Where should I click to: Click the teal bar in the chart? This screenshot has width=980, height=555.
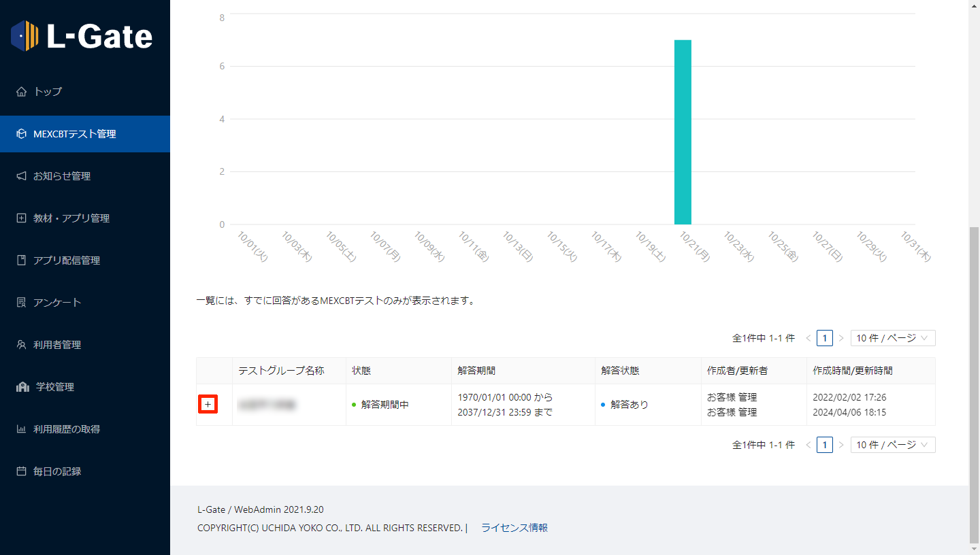click(x=683, y=133)
